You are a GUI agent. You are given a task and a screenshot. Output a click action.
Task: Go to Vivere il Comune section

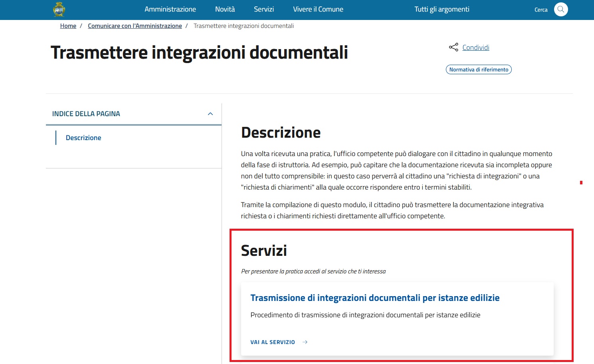point(318,9)
